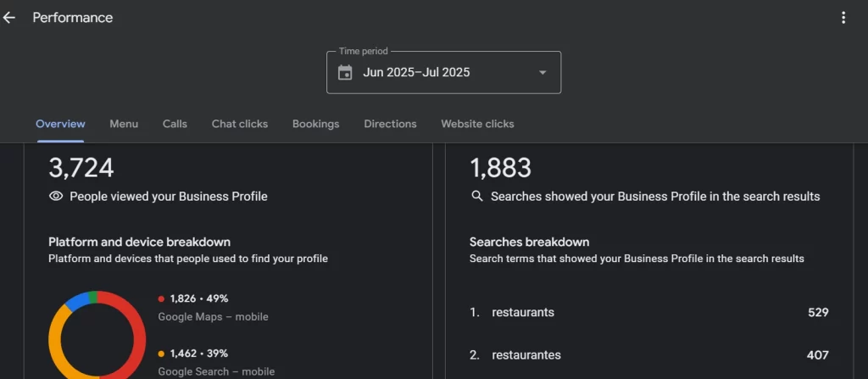Click the Performance page title
The image size is (868, 379).
pos(73,18)
